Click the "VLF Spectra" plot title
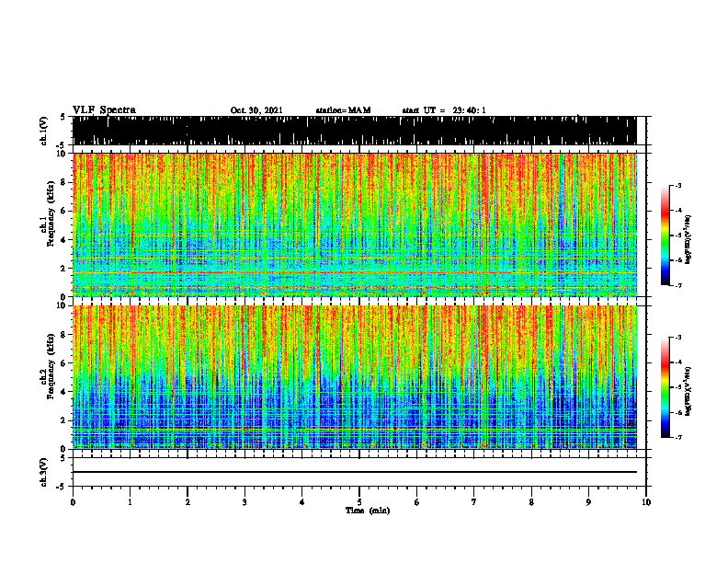728x563 pixels. point(104,110)
